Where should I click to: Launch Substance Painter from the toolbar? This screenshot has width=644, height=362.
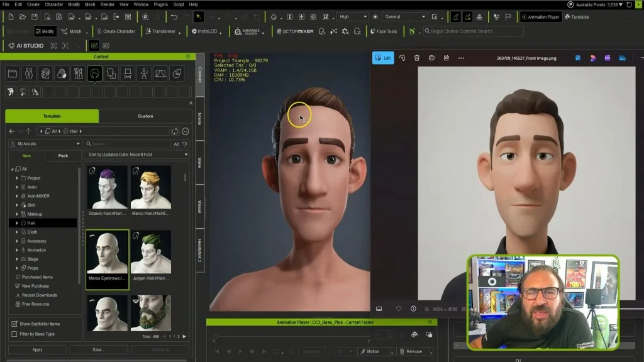(x=247, y=31)
